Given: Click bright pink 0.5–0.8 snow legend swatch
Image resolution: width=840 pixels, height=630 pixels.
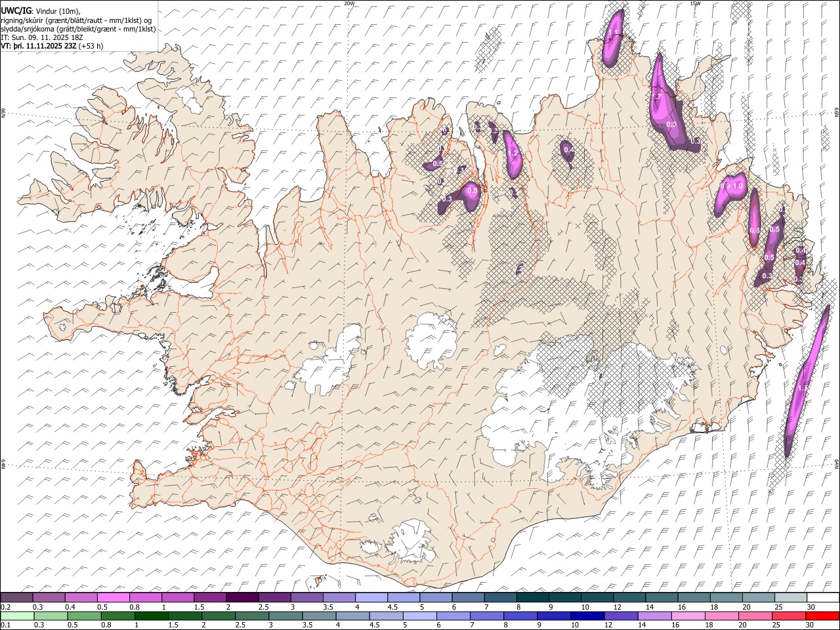Looking at the screenshot, I should (x=114, y=598).
